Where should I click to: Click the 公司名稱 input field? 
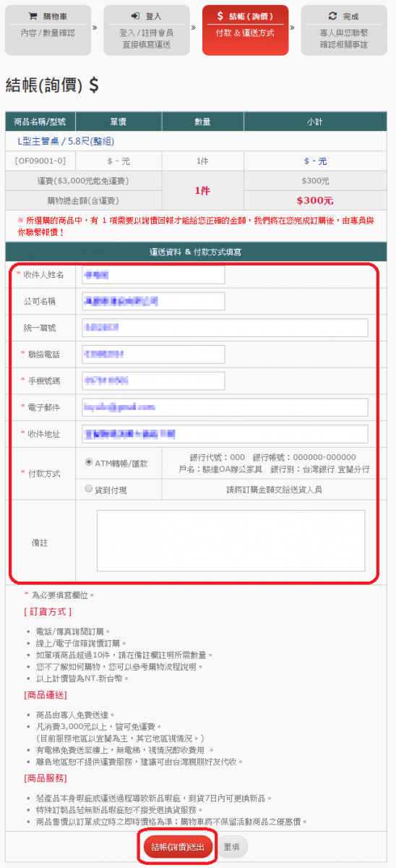(x=154, y=301)
